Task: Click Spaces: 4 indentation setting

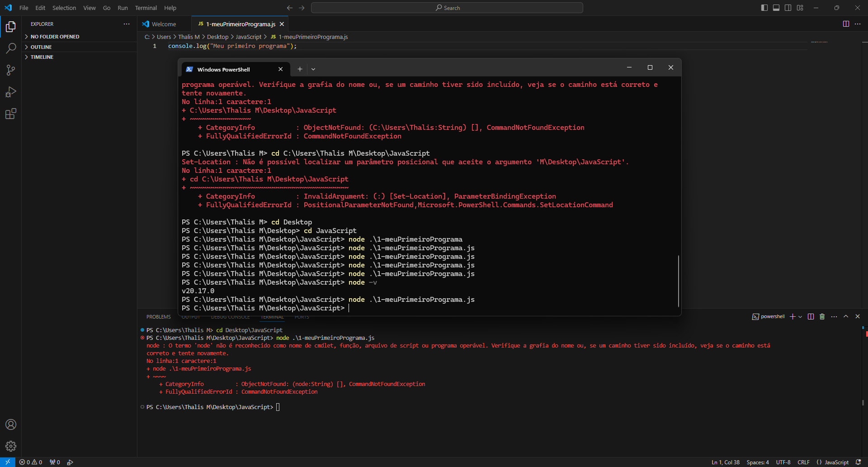Action: click(x=758, y=462)
